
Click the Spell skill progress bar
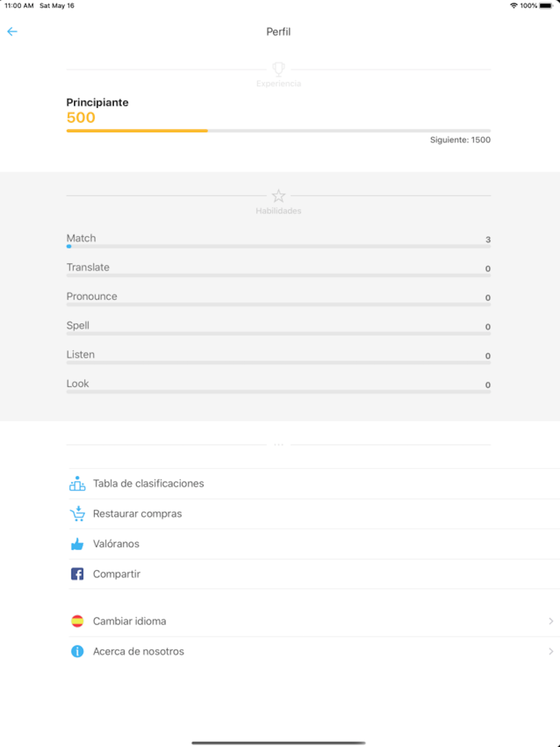coord(278,334)
